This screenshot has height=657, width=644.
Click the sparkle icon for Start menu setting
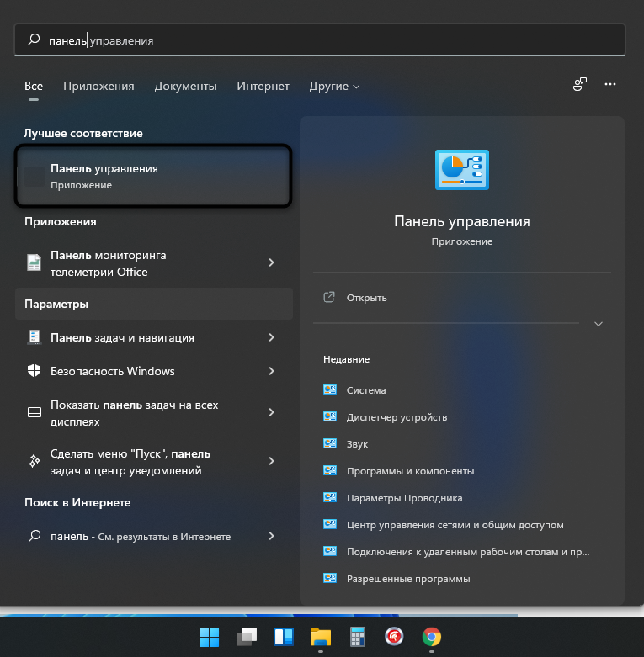(x=34, y=461)
